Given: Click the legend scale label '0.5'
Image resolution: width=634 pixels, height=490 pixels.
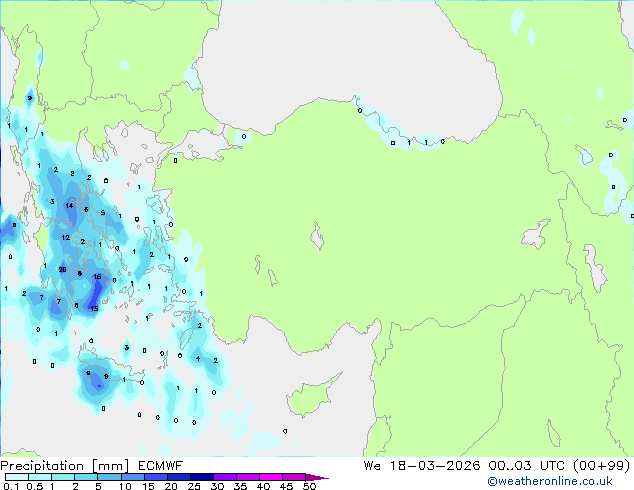Looking at the screenshot, I should (35, 486).
